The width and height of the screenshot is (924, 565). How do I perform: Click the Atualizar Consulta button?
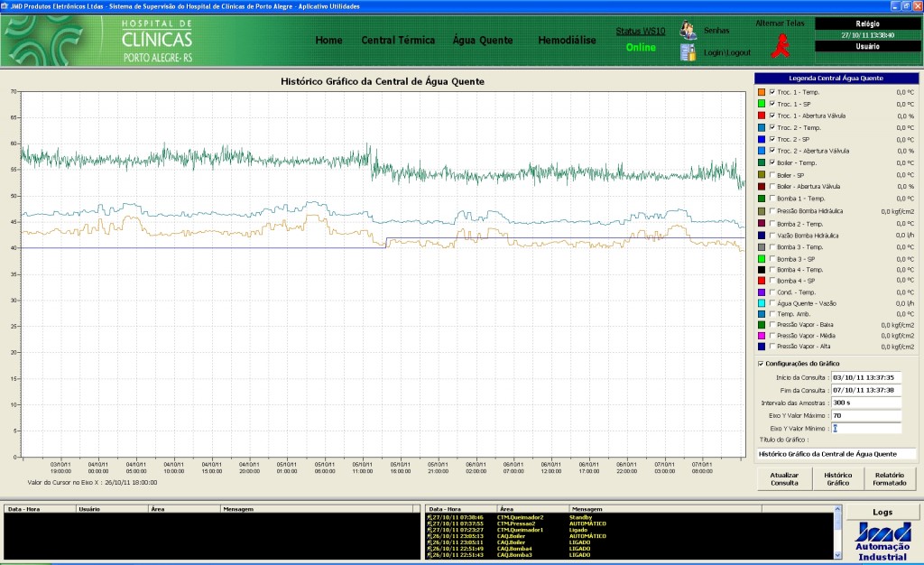tap(784, 479)
